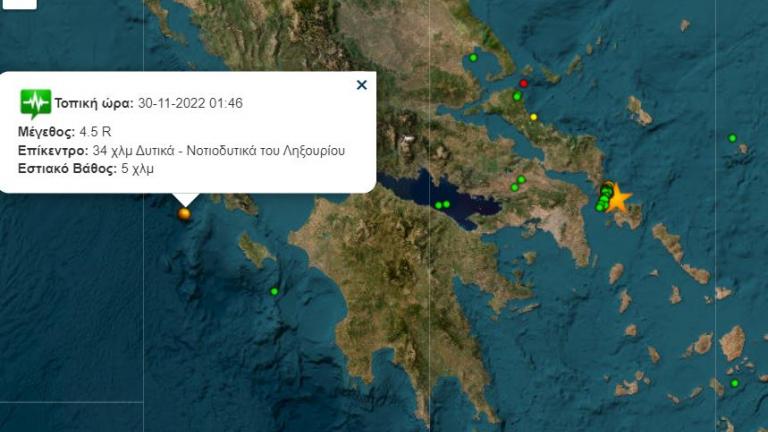The width and height of the screenshot is (768, 432).
Task: Select the western green marker in Corinthian Gulf
Action: (x=439, y=205)
